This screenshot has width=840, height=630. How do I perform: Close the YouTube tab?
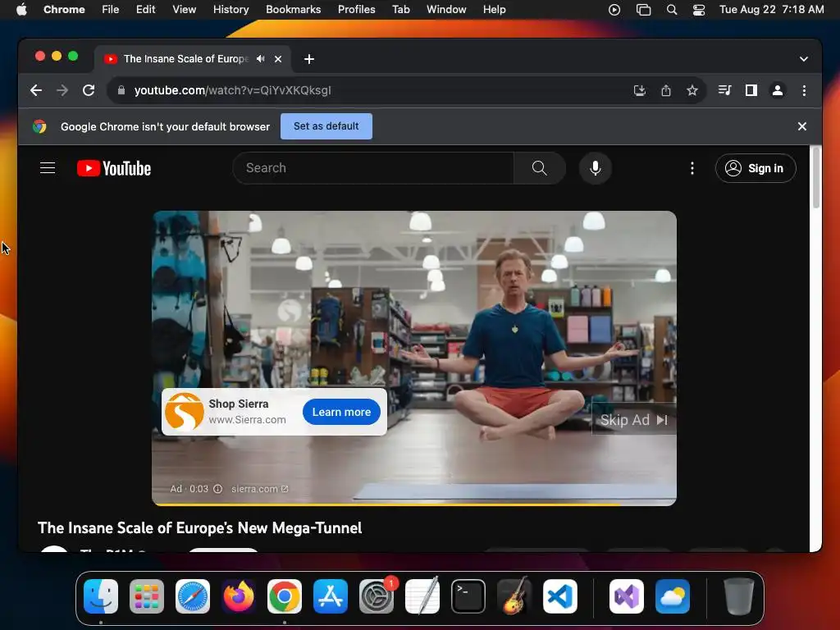(278, 59)
